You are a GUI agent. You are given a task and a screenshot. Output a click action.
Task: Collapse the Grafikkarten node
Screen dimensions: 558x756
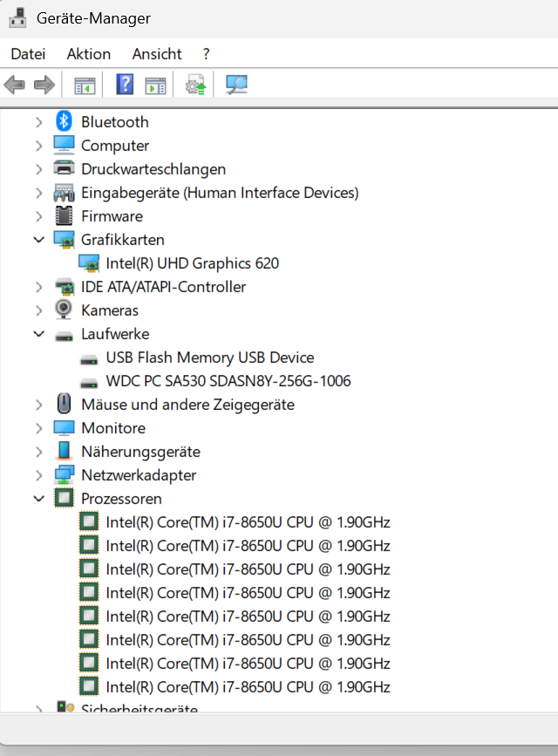38,240
